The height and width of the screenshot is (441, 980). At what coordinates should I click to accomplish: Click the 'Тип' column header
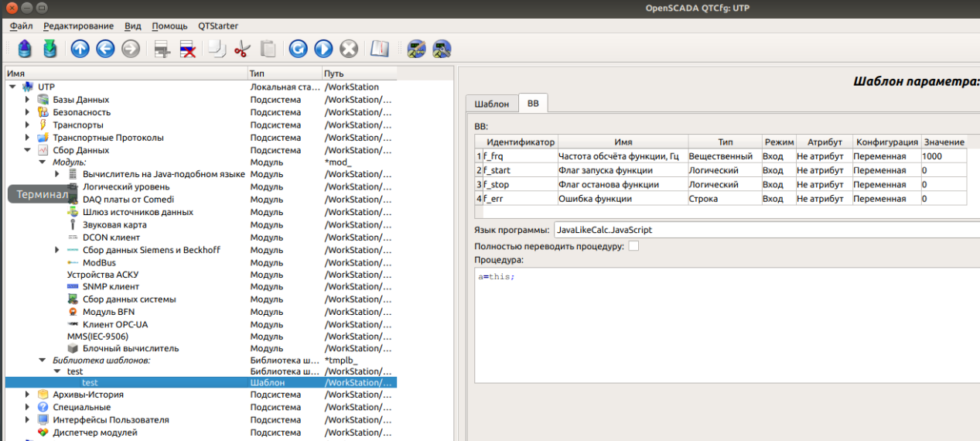point(283,73)
